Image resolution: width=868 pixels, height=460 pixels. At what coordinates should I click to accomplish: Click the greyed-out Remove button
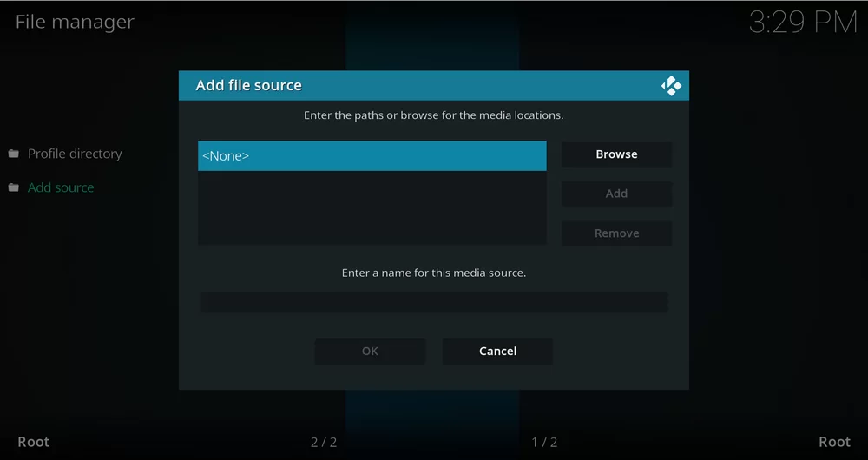coord(616,233)
